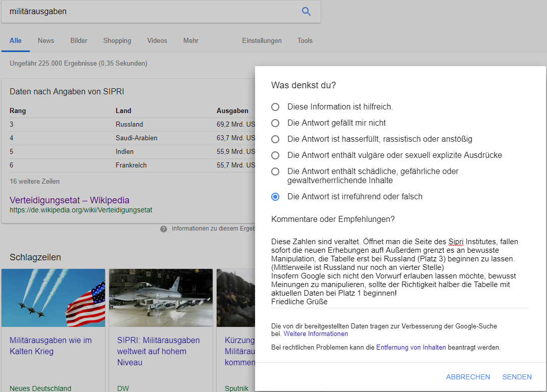The height and width of the screenshot is (392, 547).
Task: Click the 'Indien' table cell
Action: point(125,151)
